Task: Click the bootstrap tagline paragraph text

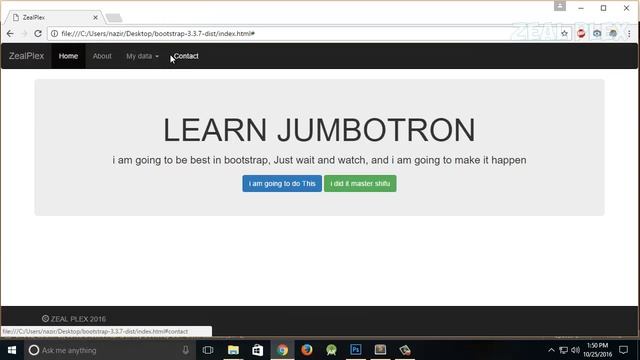Action: click(x=319, y=160)
